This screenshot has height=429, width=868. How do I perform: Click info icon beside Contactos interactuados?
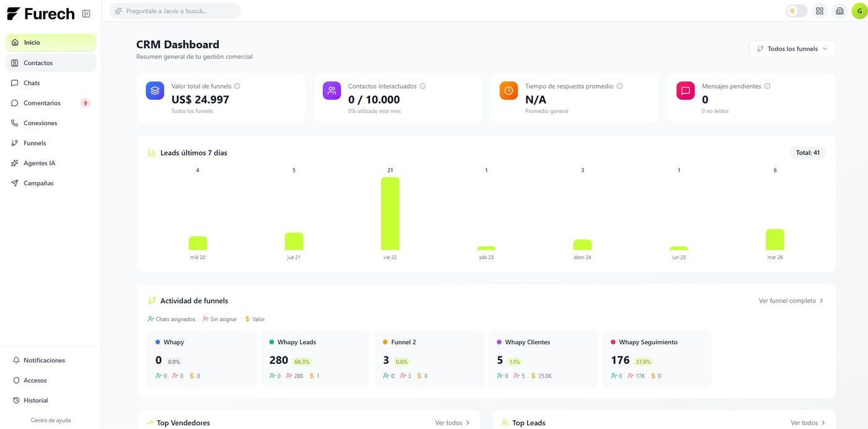[x=423, y=86]
